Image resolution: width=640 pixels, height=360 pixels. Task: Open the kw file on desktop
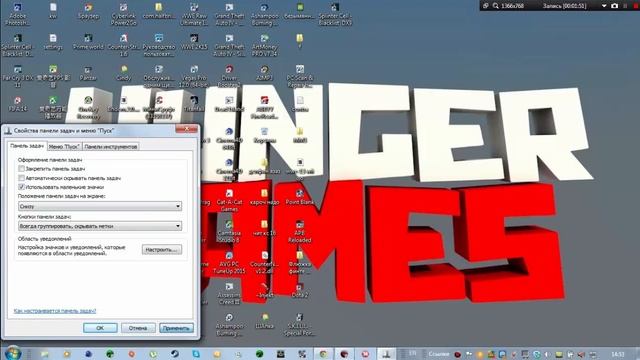(x=53, y=11)
